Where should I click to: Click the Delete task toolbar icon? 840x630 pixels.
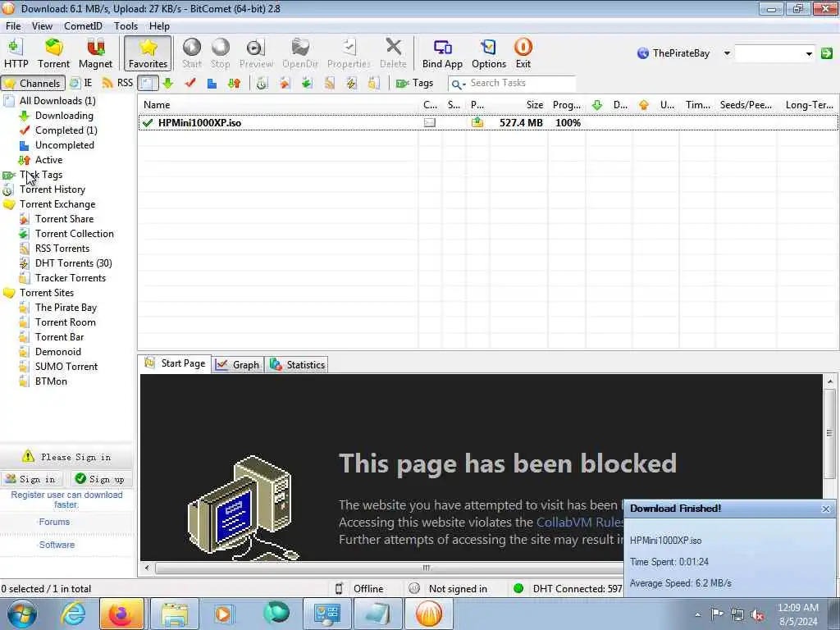393,53
